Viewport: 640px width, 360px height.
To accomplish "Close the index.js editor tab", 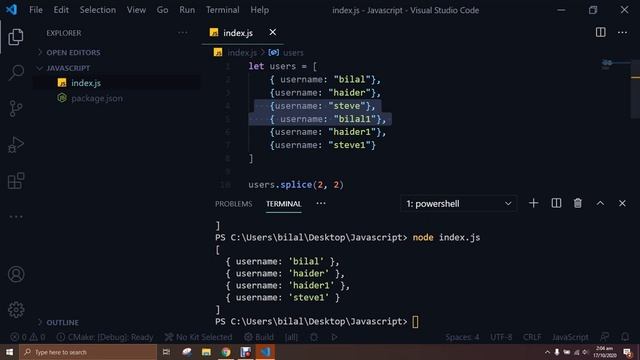I will [272, 32].
